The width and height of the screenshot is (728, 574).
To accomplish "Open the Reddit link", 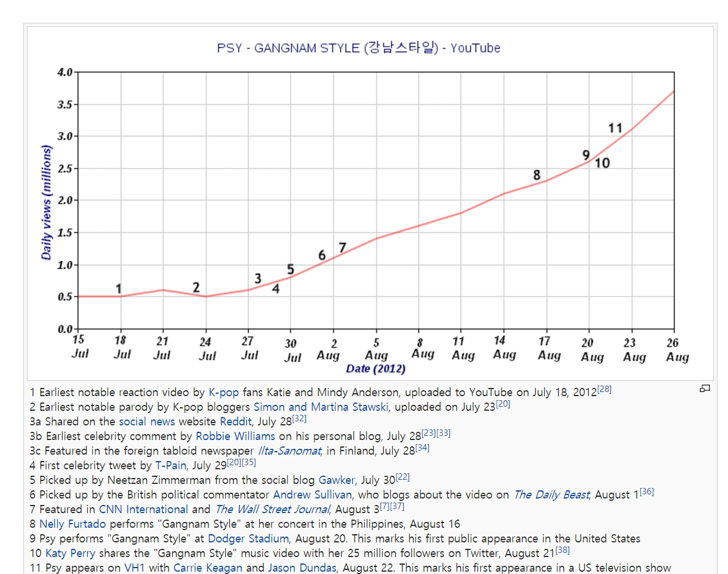I will [x=235, y=421].
